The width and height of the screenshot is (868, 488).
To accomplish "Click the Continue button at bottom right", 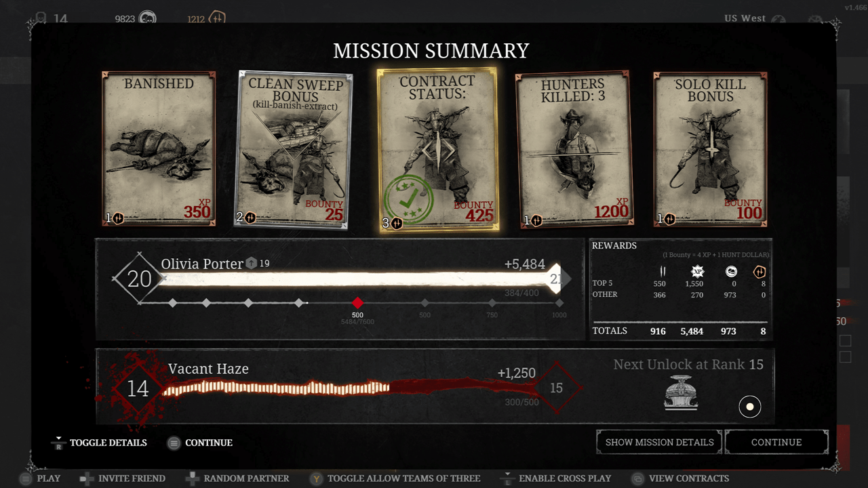I will pos(776,442).
